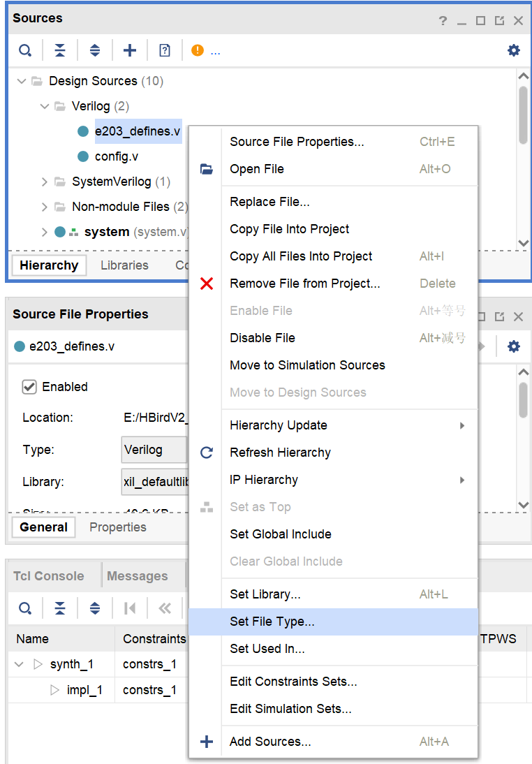Viewport: 532px width, 764px height.
Task: Click Collapse All icon in Sources panel
Action: tap(60, 50)
